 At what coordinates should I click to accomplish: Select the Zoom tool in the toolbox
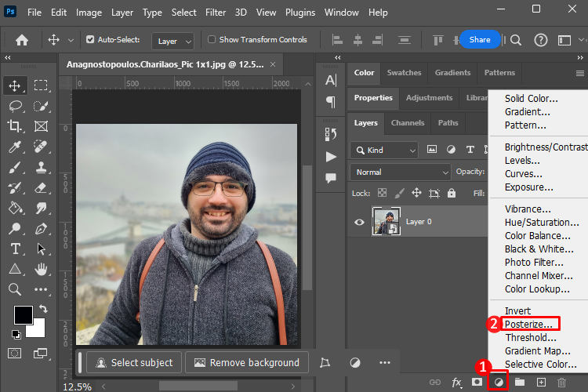tap(15, 289)
